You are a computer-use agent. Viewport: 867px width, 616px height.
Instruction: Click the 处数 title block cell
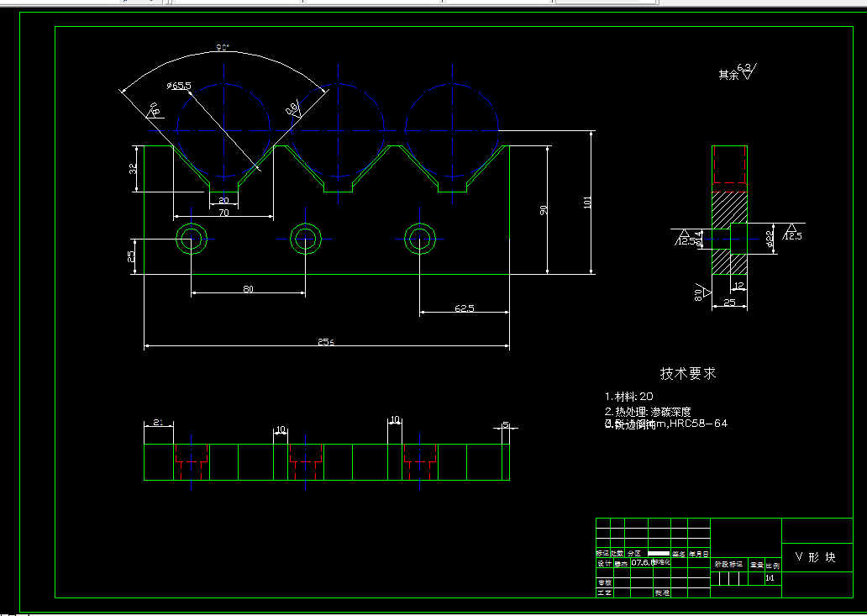617,554
